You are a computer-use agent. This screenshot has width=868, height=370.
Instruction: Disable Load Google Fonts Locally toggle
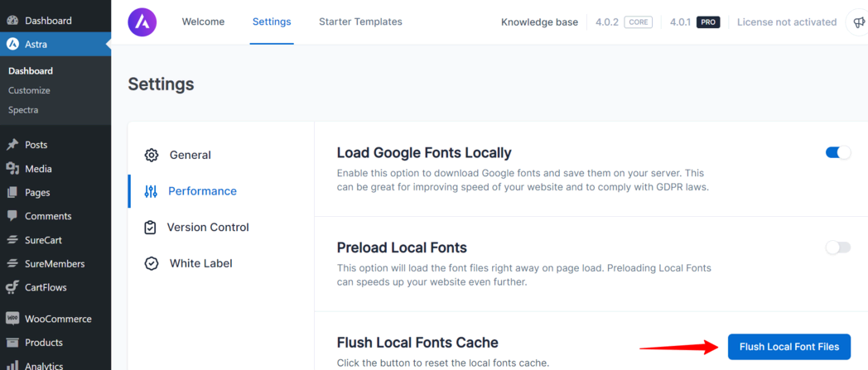point(837,152)
